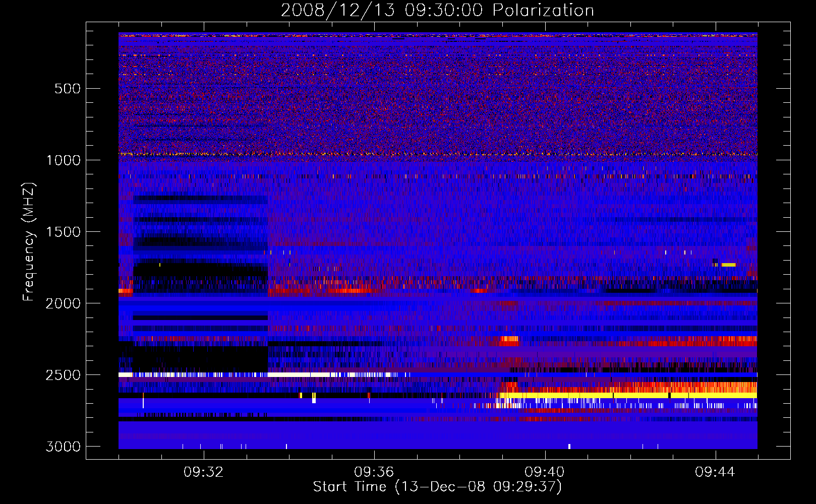
Task: Select the '3000' frequency axis label
Action: point(64,447)
